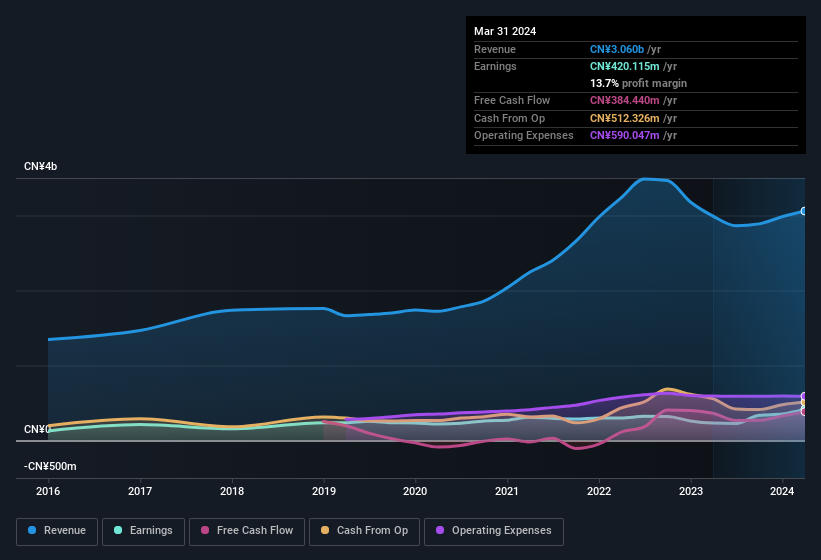This screenshot has width=821, height=560.
Task: Click the CN¥4b y-axis label
Action: click(x=41, y=166)
